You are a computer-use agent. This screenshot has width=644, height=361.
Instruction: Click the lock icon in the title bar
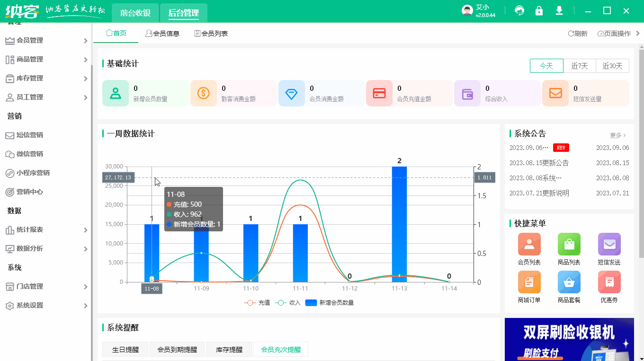[x=539, y=10]
